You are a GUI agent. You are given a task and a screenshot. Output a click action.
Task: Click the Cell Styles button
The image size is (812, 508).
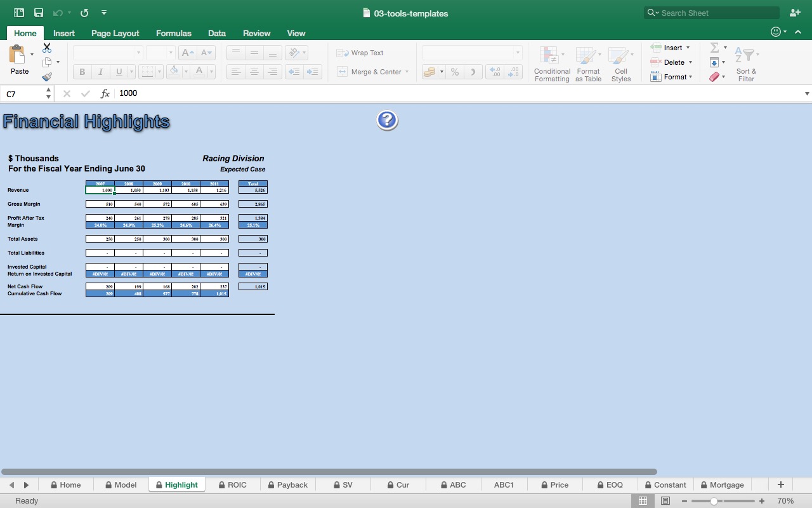pyautogui.click(x=620, y=63)
